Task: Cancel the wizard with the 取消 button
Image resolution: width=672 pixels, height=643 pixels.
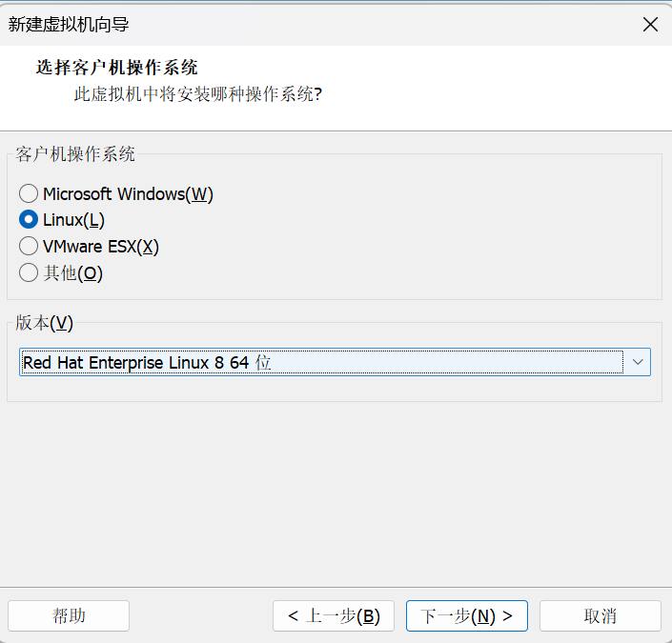Action: pos(600,616)
